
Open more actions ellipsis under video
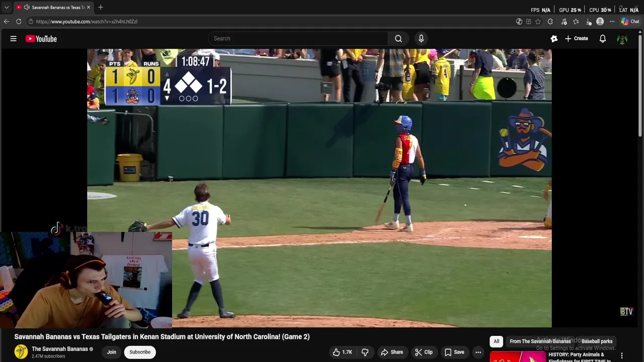tap(478, 352)
